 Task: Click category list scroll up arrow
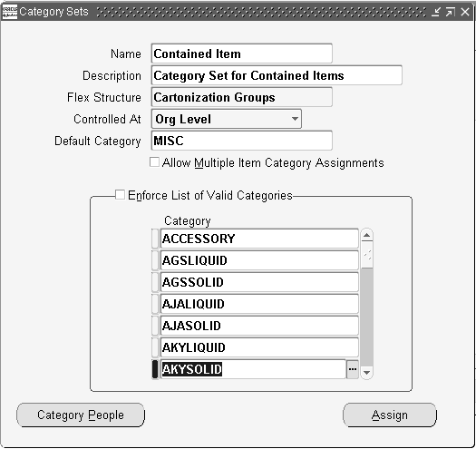pos(366,235)
